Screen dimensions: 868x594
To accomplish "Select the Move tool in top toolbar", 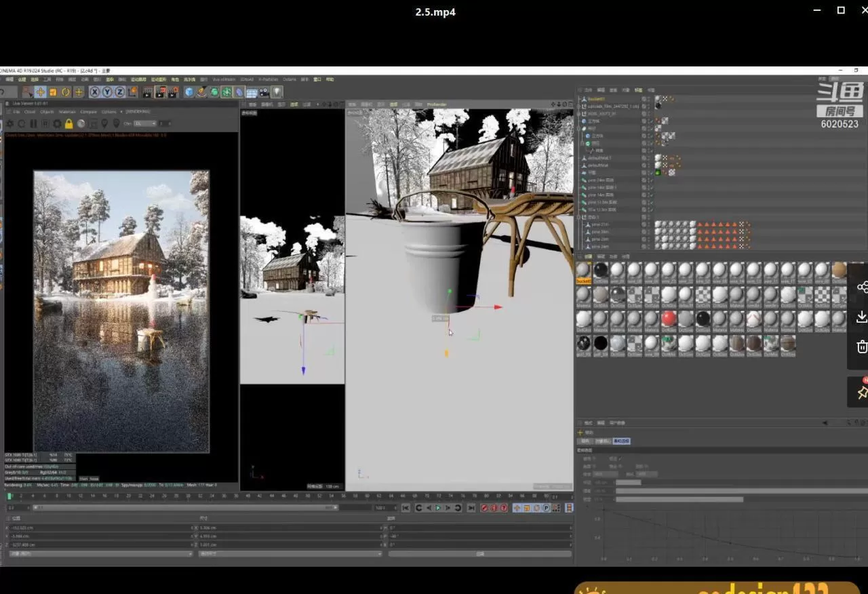I will pyautogui.click(x=40, y=92).
